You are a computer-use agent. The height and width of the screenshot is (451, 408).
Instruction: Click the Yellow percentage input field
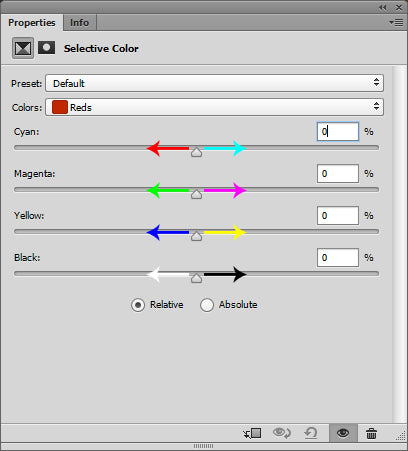(338, 215)
